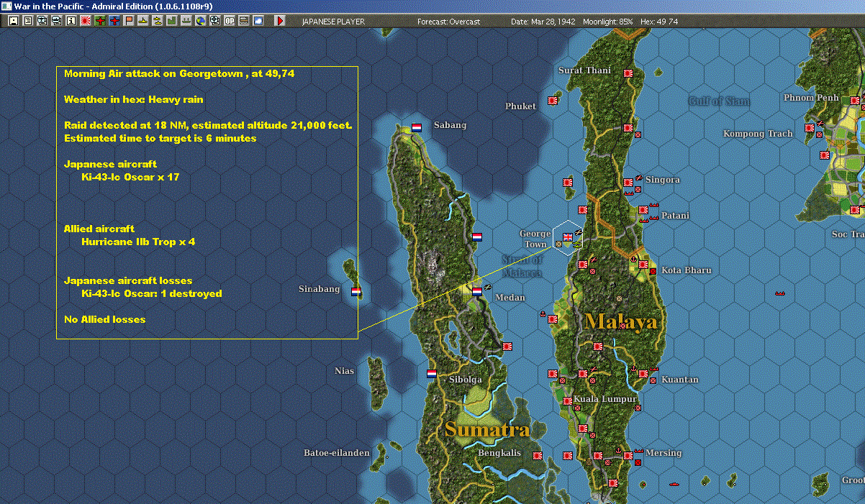Click the rising sun flag toolbar icon
The image size is (865, 504).
coord(86,21)
